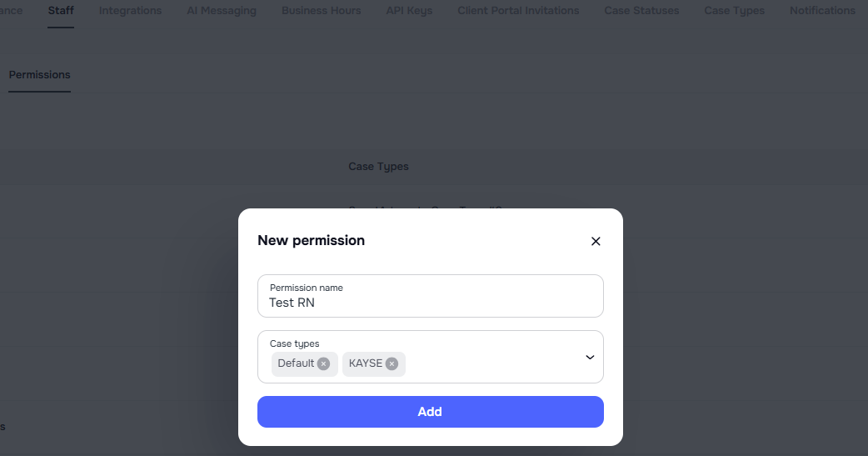Click the New permission dialog title
Viewport: 868px width, 456px height.
click(x=311, y=240)
